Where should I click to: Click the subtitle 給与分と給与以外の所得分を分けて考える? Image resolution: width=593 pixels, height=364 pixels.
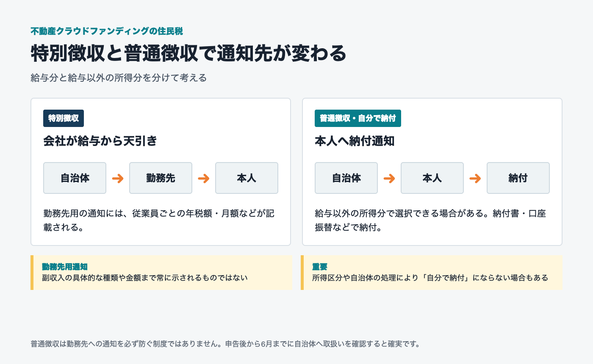(x=119, y=78)
